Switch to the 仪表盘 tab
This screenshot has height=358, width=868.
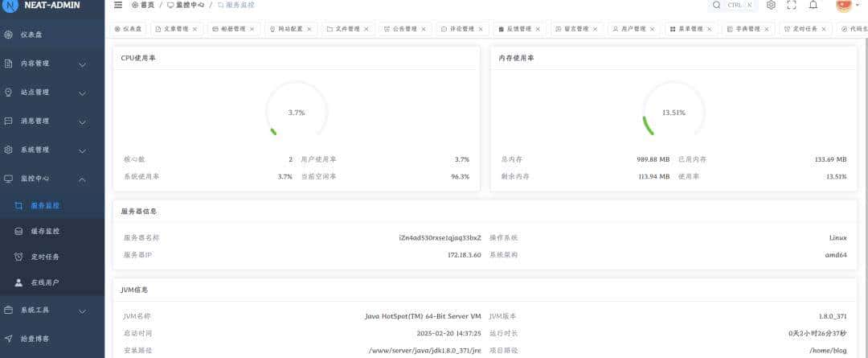(128, 29)
